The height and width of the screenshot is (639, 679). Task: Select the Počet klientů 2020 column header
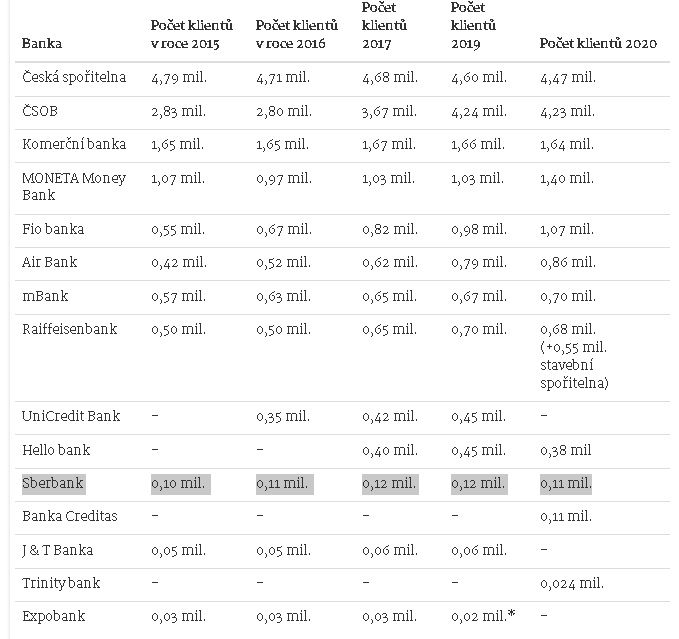click(x=598, y=43)
